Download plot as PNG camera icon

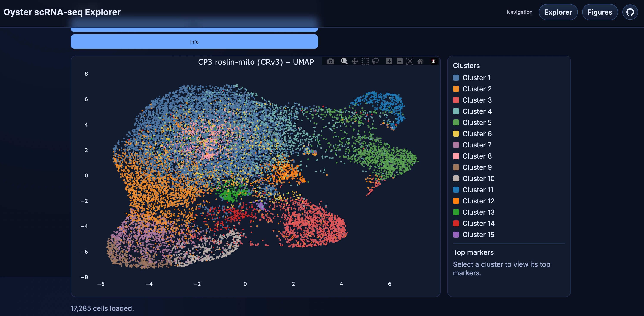coord(330,61)
